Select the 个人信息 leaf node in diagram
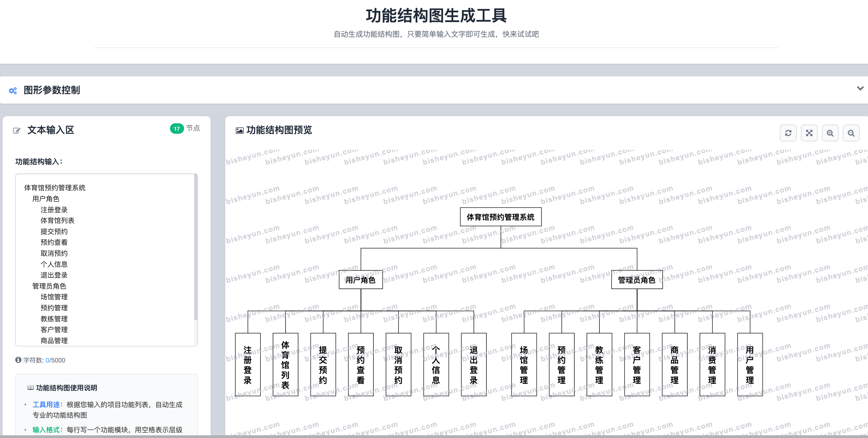 pos(436,365)
